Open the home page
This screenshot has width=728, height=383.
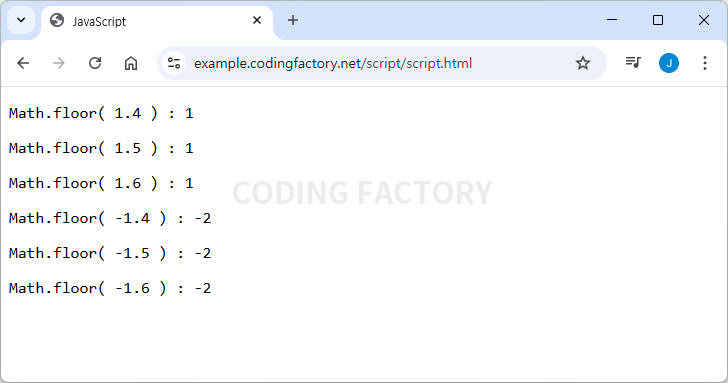pyautogui.click(x=131, y=63)
